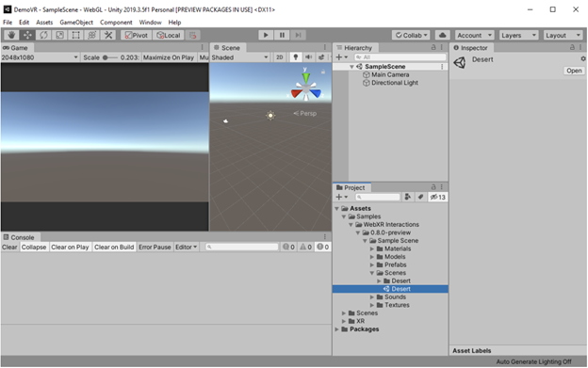
Task: Toggle 2D scene view mode
Action: coord(279,57)
